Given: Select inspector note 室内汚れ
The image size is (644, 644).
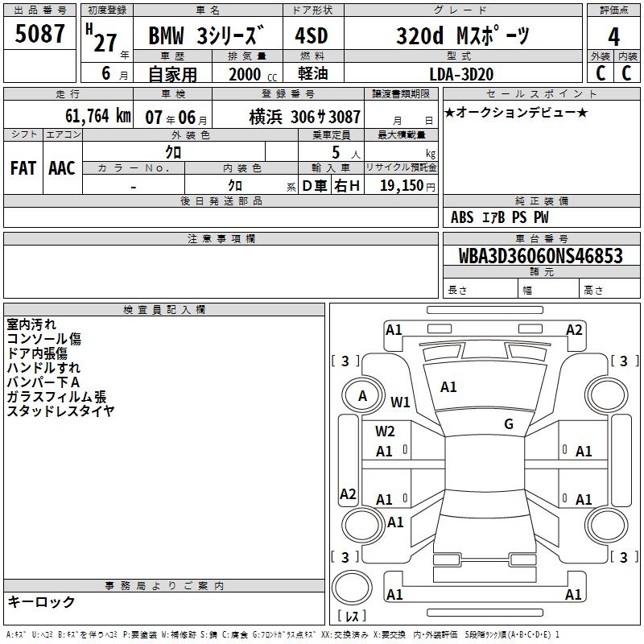Looking at the screenshot, I should [x=31, y=324].
